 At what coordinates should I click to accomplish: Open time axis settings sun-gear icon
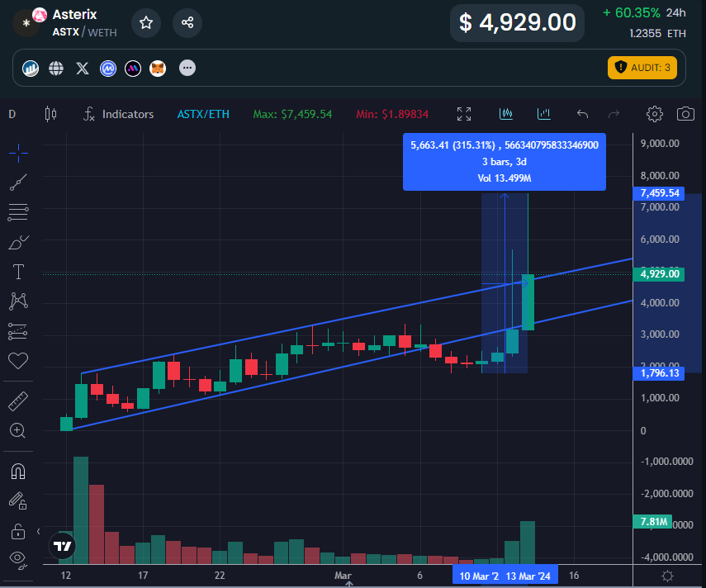[667, 576]
